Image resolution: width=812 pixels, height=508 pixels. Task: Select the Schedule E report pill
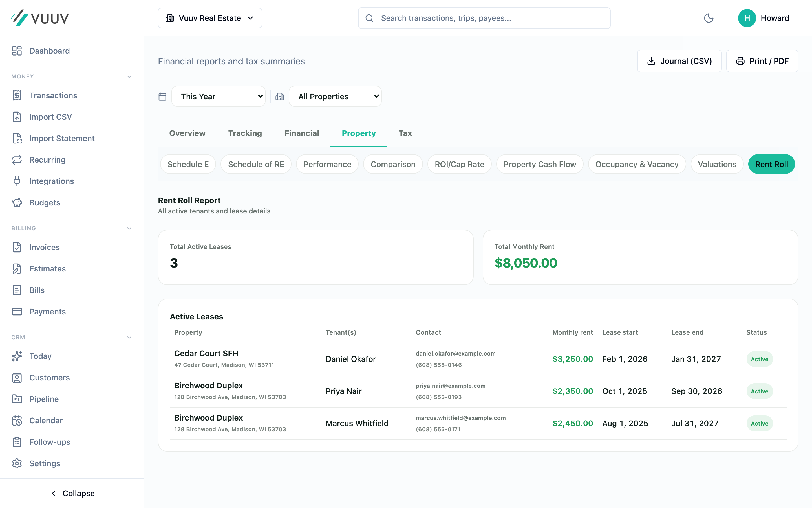point(188,164)
